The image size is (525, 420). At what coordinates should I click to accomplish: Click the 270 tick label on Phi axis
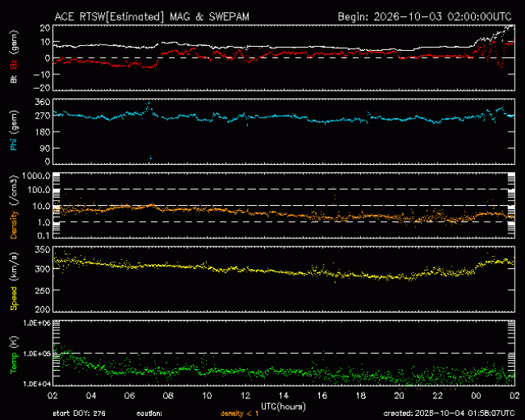[x=43, y=115]
